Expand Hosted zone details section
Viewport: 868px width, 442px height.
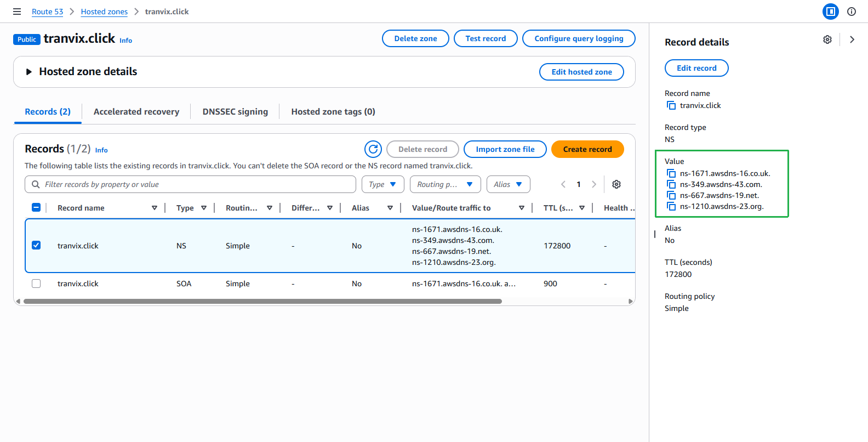(x=29, y=72)
